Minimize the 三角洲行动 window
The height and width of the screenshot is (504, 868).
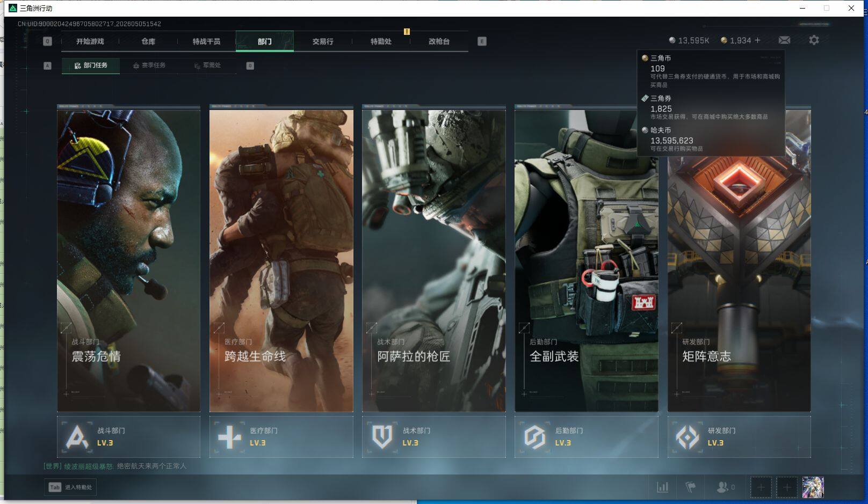click(x=802, y=8)
